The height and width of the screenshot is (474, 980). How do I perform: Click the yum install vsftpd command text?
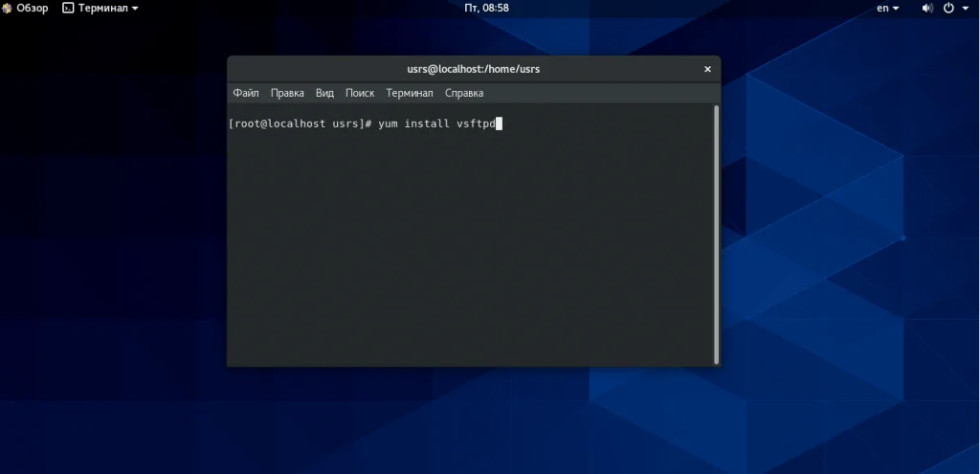click(436, 124)
